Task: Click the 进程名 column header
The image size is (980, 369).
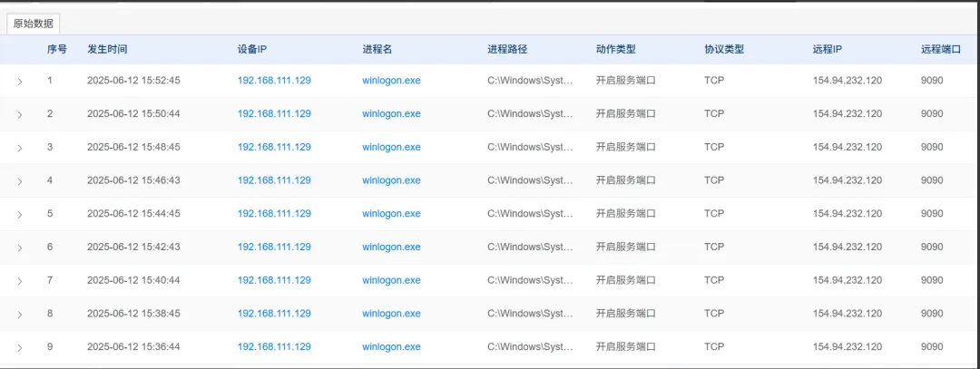Action: click(x=377, y=49)
